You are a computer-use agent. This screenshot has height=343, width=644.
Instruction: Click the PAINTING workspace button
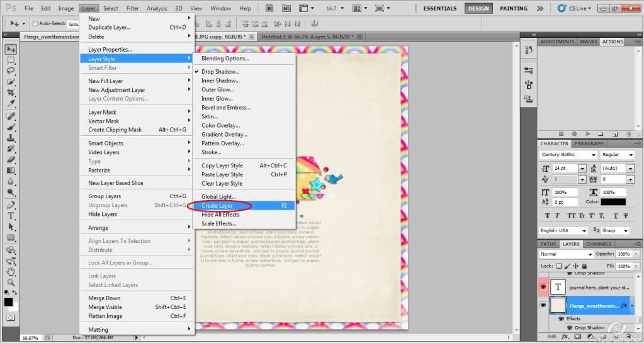coord(514,9)
